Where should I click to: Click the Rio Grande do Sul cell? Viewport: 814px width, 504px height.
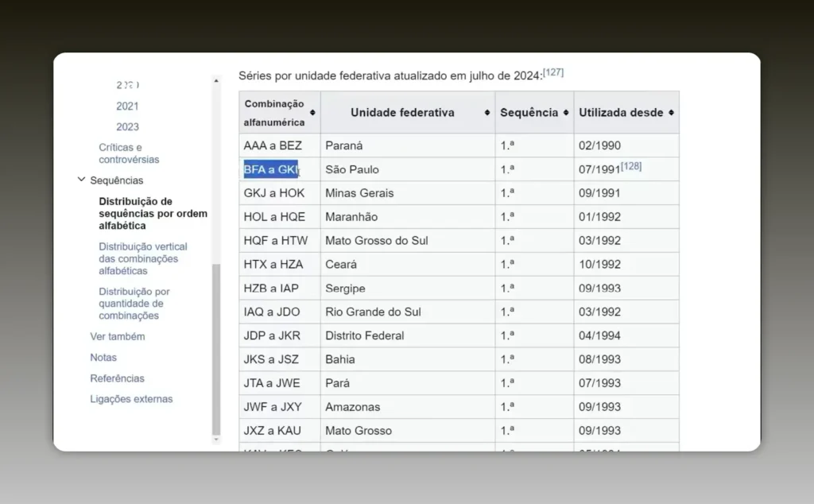[408, 312]
